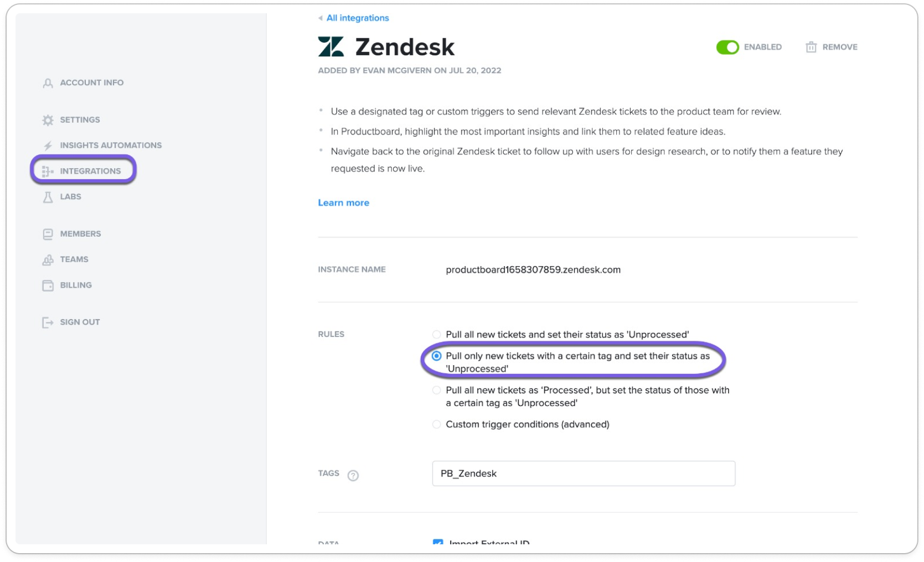Click the Teams icon in sidebar
The width and height of the screenshot is (924, 562).
tap(48, 259)
